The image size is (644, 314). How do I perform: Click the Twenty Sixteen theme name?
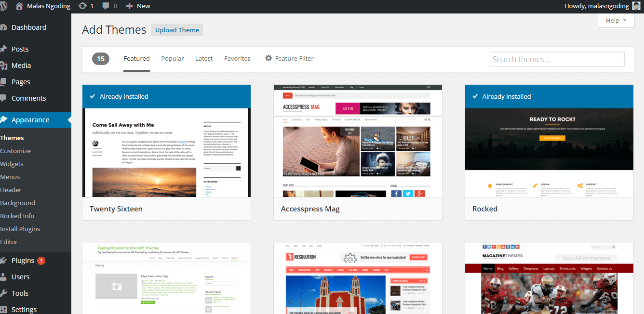[116, 209]
